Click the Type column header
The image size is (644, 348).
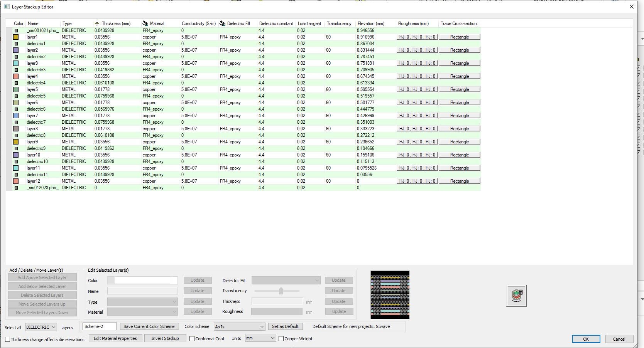tap(67, 24)
